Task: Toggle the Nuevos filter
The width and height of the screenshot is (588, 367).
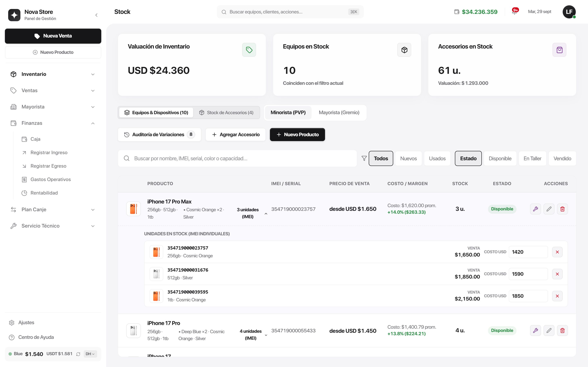Action: click(x=409, y=158)
